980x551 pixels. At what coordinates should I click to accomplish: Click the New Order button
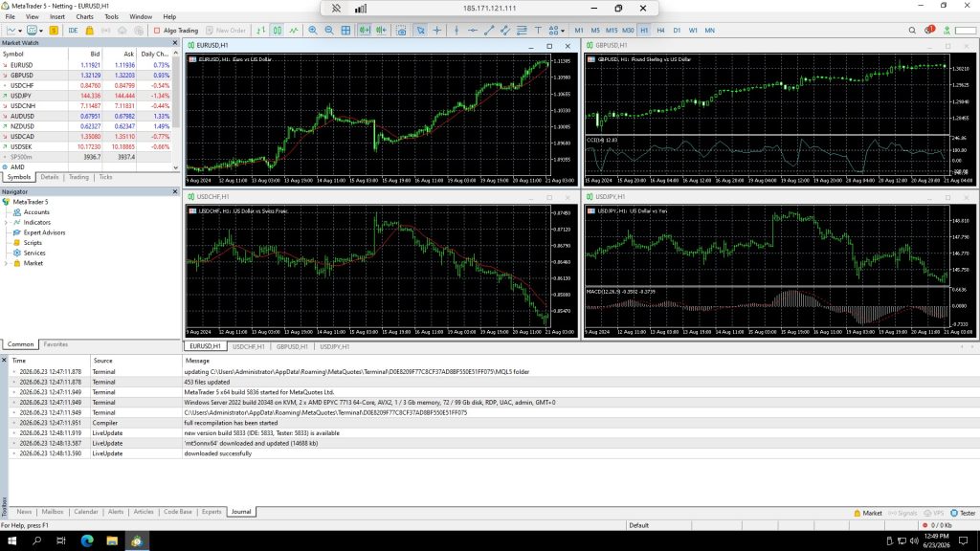pyautogui.click(x=226, y=30)
